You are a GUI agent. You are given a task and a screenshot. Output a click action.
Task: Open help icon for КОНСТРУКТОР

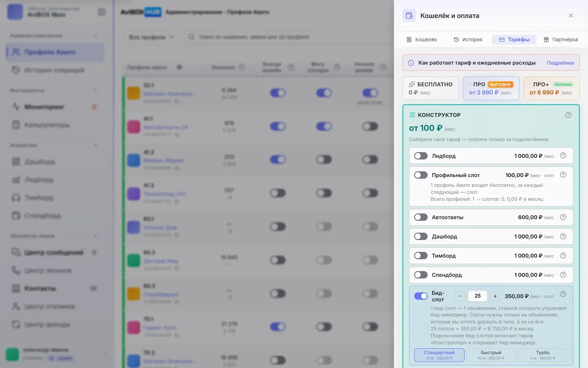pyautogui.click(x=568, y=115)
